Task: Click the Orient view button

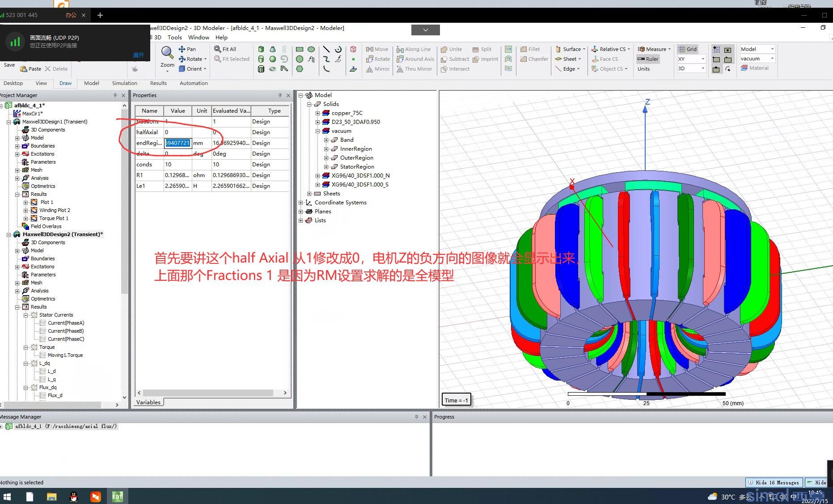Action: pyautogui.click(x=193, y=69)
